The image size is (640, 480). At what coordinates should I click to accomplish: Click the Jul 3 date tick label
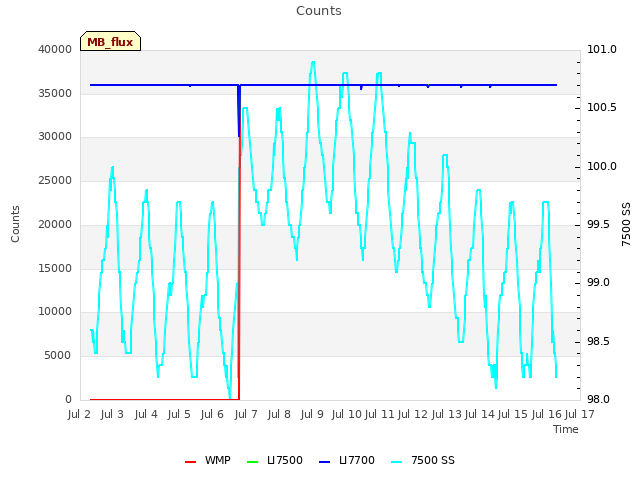(x=112, y=414)
